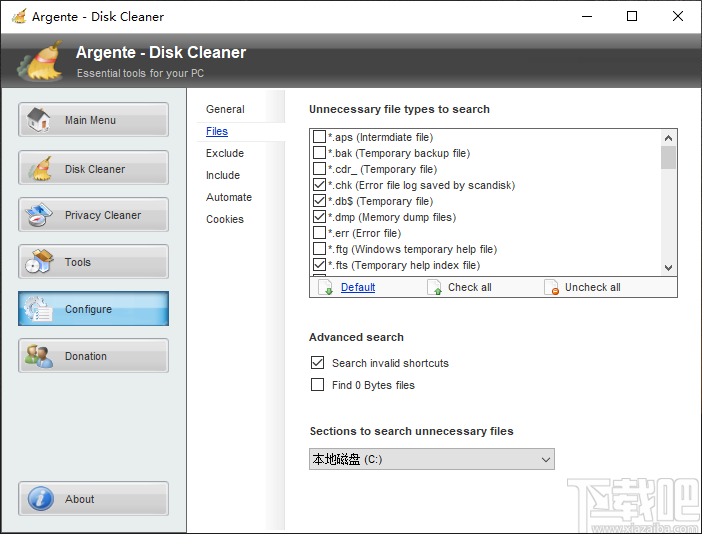Show the About page
Viewport: 702px width, 534px height.
(x=94, y=499)
